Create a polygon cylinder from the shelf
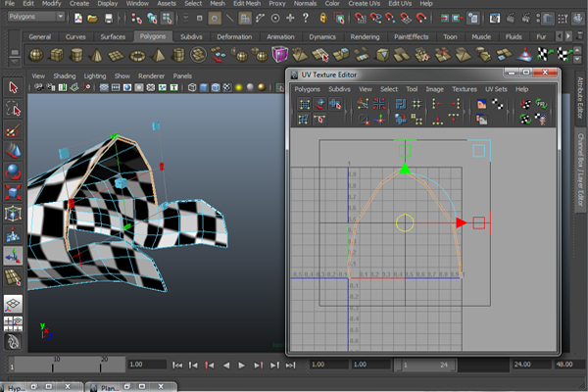 (76, 55)
